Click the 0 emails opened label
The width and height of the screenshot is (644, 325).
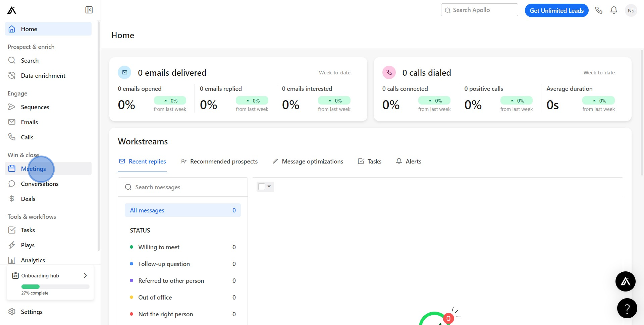[x=140, y=88]
